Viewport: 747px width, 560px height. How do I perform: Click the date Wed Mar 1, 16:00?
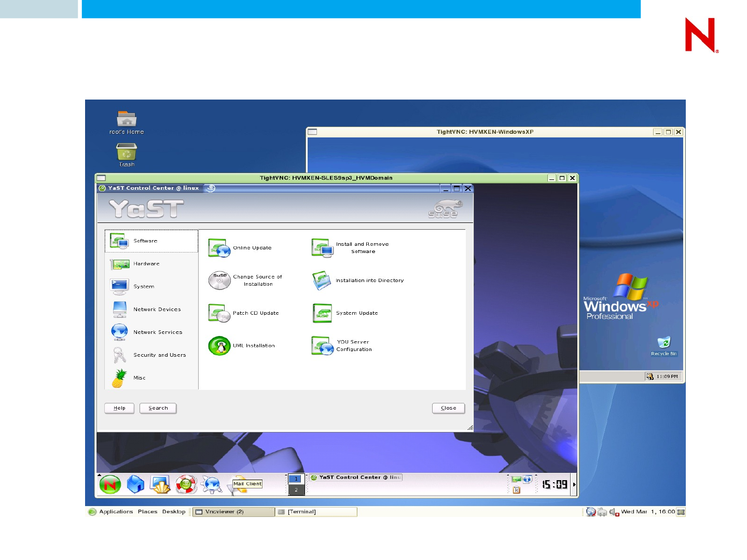tap(648, 512)
